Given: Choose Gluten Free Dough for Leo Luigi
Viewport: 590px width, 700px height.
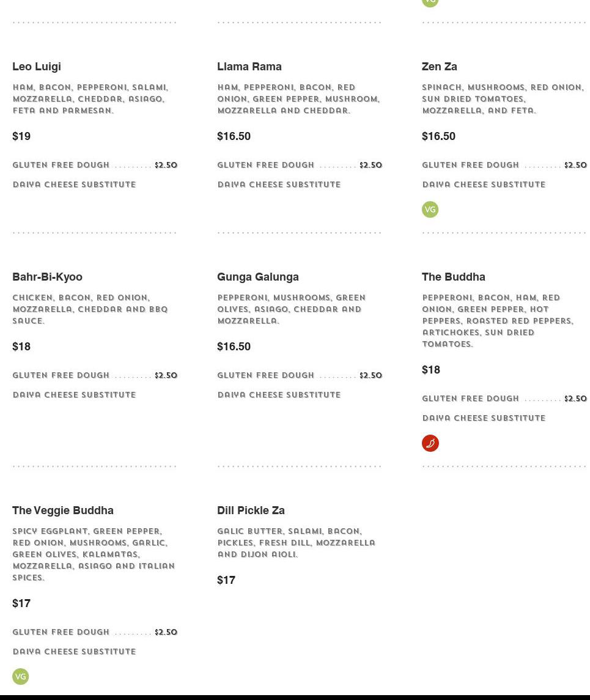Looking at the screenshot, I should pos(61,165).
